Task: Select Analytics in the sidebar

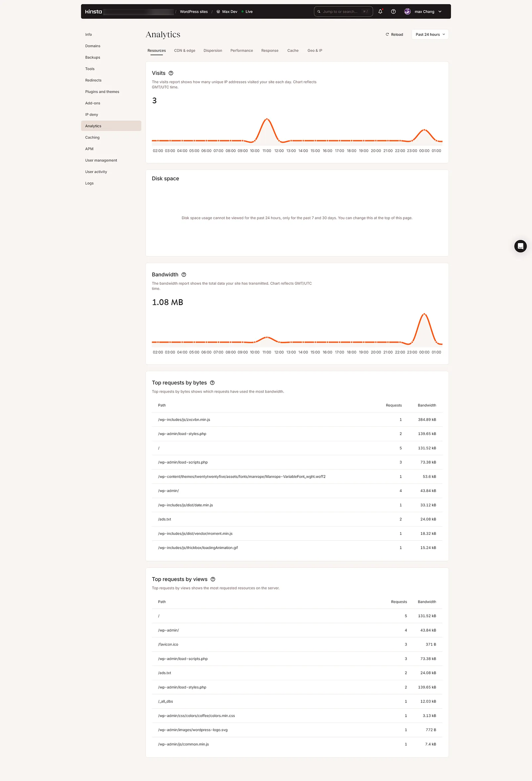Action: [x=111, y=126]
